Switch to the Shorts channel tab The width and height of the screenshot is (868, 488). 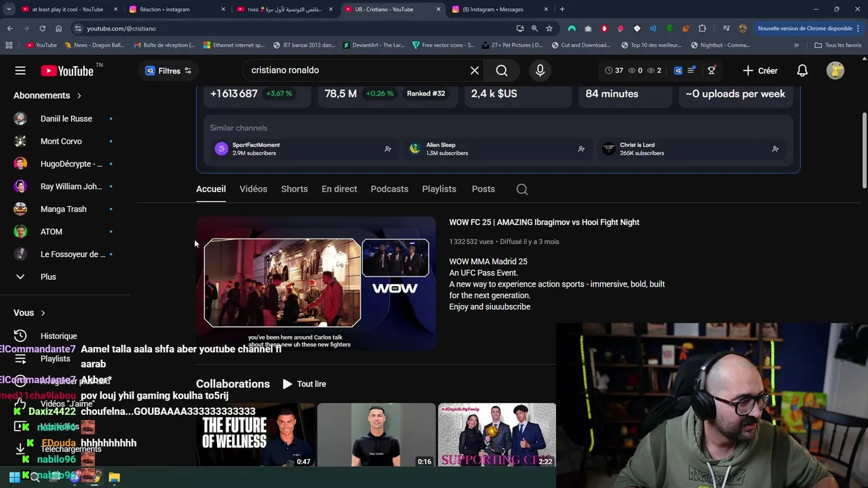pyautogui.click(x=294, y=189)
